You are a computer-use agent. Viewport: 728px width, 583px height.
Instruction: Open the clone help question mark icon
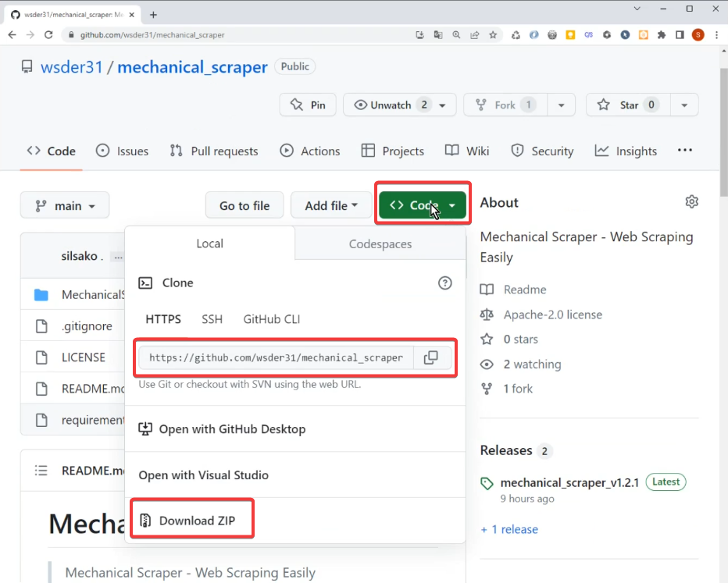pos(444,283)
